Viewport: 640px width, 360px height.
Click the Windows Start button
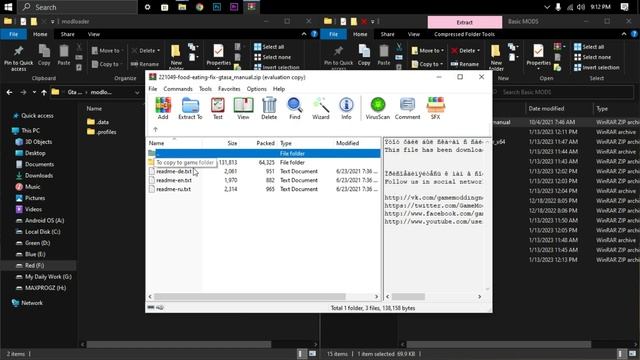coord(8,7)
